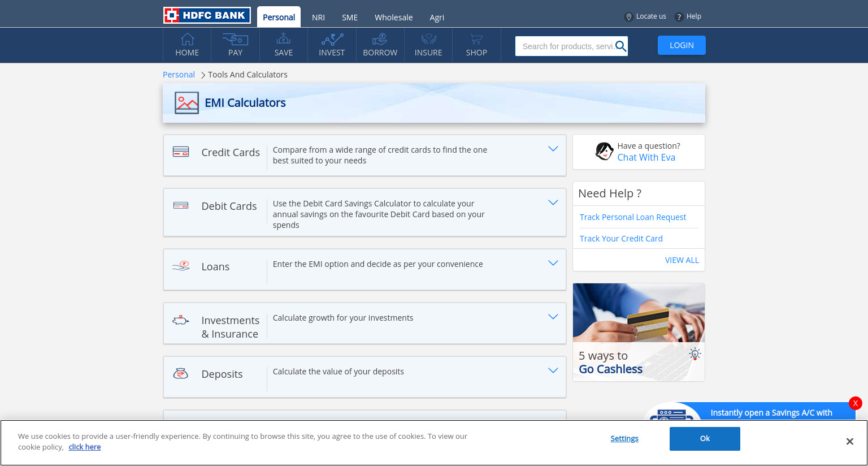
Task: Click the Need Help ? heading
Action: click(610, 193)
